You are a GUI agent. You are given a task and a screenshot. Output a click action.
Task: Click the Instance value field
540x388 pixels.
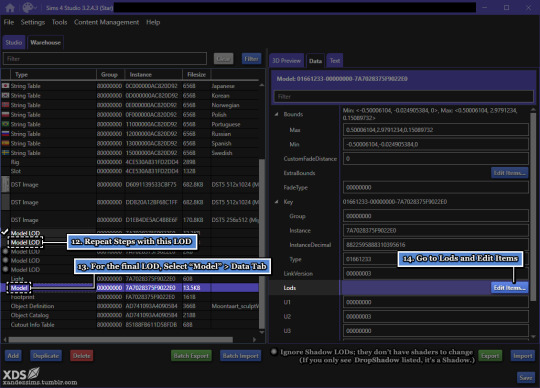436,230
